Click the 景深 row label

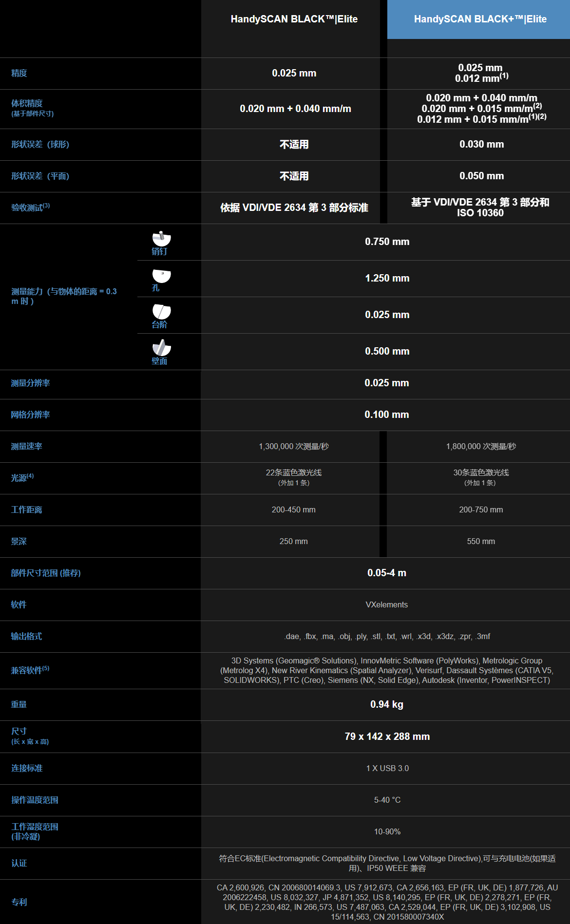click(x=19, y=541)
